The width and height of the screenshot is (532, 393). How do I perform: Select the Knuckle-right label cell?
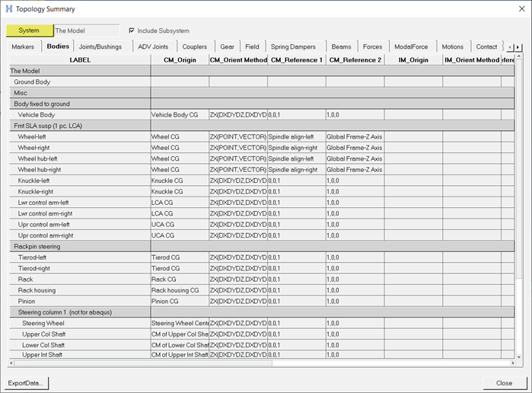pyautogui.click(x=80, y=192)
